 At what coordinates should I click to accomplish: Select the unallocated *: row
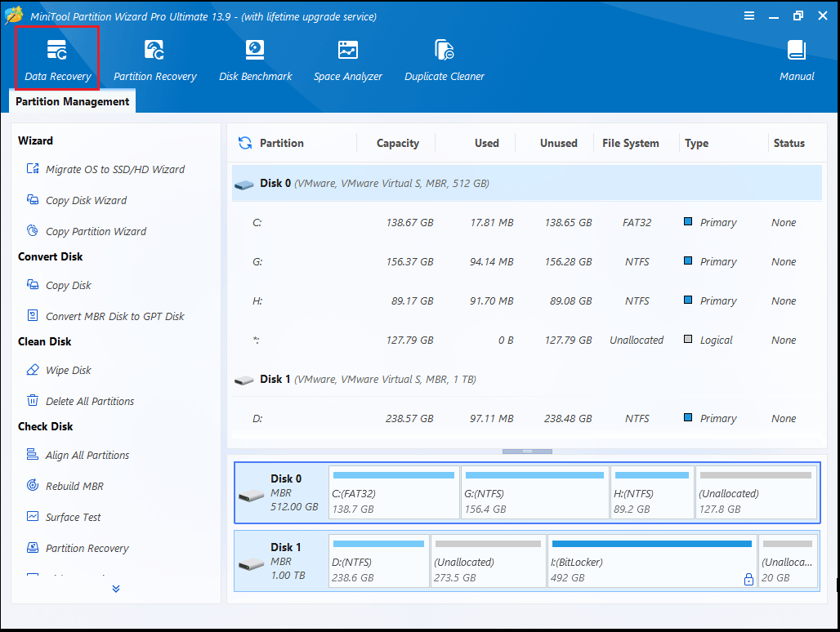(x=526, y=340)
